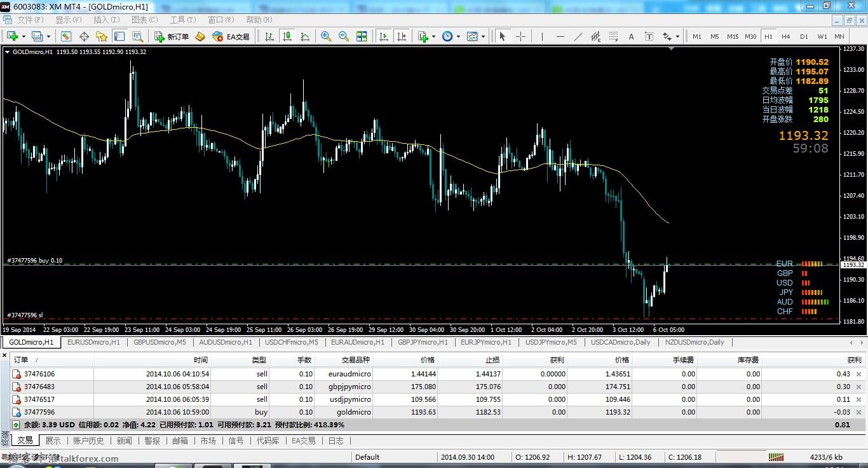This screenshot has height=468, width=868.
Task: Select the goldmicro order 37477596
Action: coord(438,412)
